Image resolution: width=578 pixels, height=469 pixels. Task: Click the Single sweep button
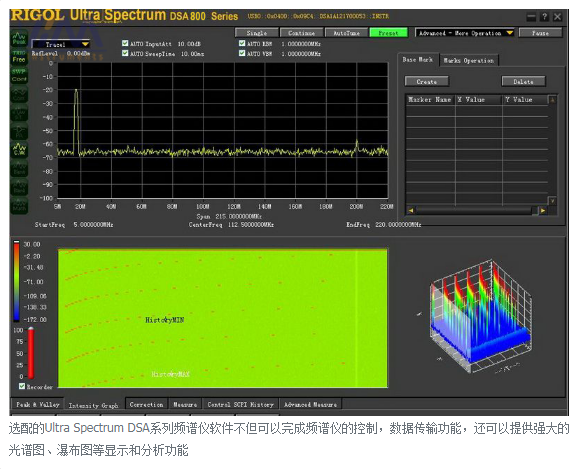(x=257, y=33)
